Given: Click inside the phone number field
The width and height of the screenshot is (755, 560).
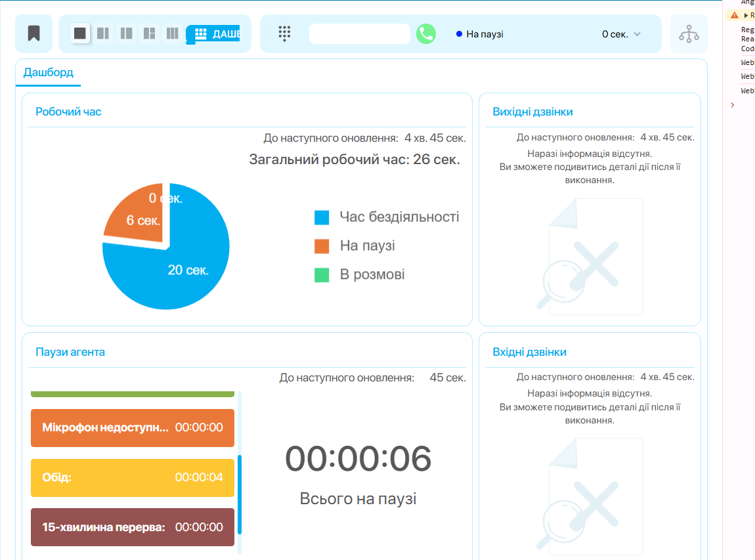Looking at the screenshot, I should tap(359, 34).
